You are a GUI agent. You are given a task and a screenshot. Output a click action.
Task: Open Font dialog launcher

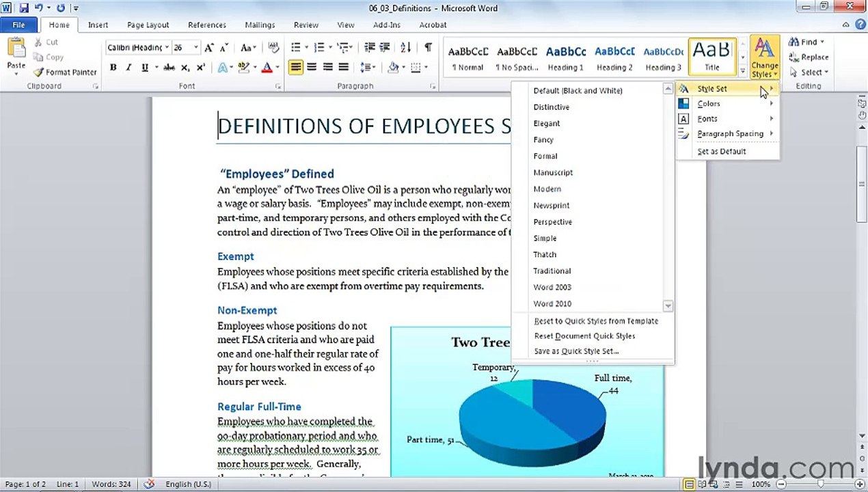[278, 87]
